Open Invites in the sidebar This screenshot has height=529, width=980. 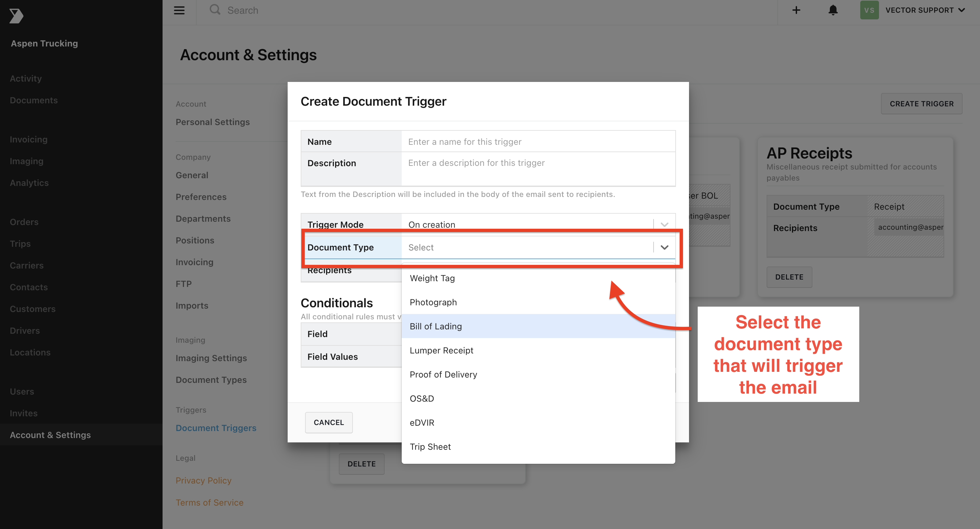(24, 413)
